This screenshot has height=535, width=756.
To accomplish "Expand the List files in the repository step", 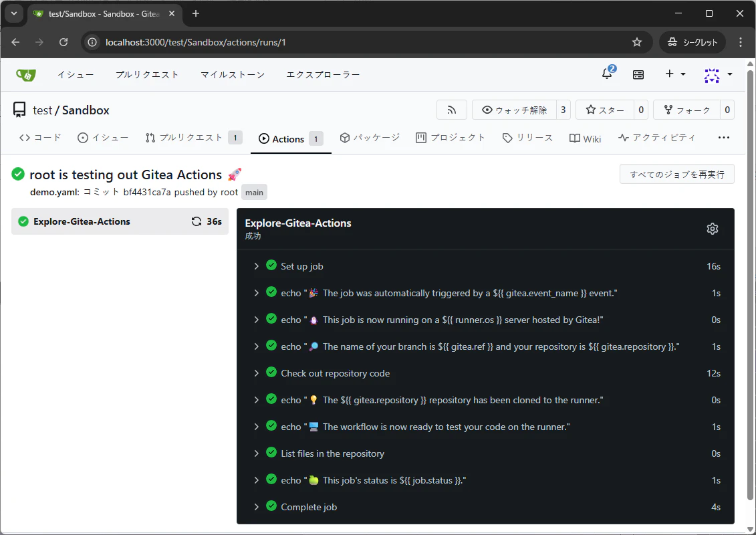I will (487, 453).
